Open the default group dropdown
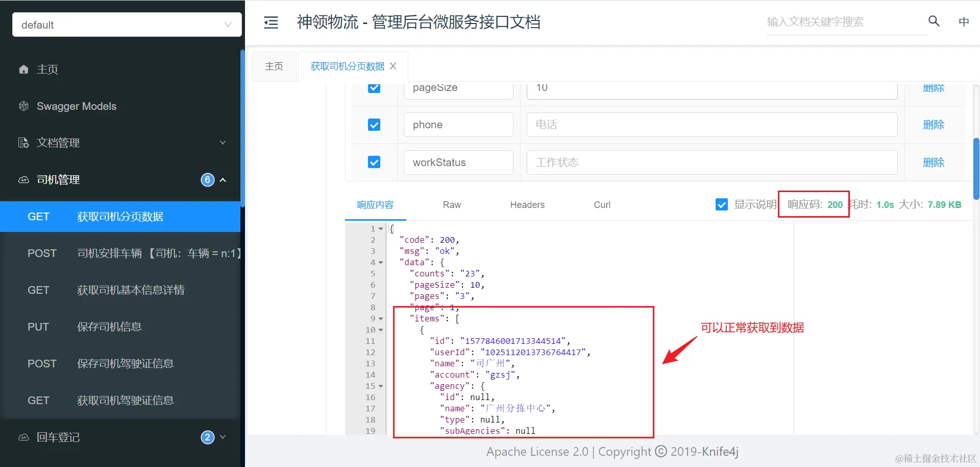The height and width of the screenshot is (467, 980). (x=127, y=25)
